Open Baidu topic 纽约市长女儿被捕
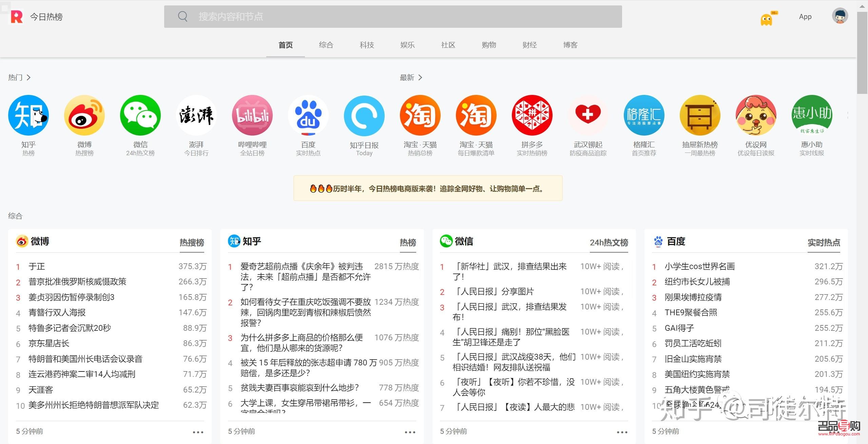868x444 pixels. pyautogui.click(x=697, y=282)
